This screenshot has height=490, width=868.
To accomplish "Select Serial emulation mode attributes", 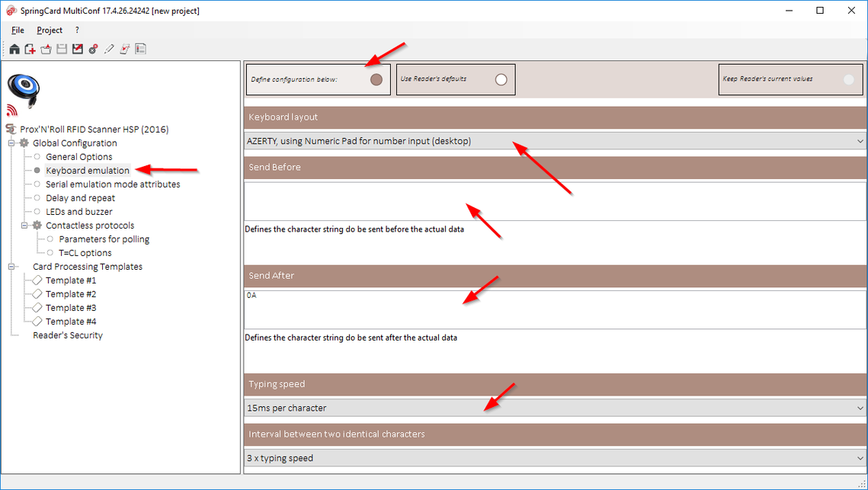I will pyautogui.click(x=113, y=184).
